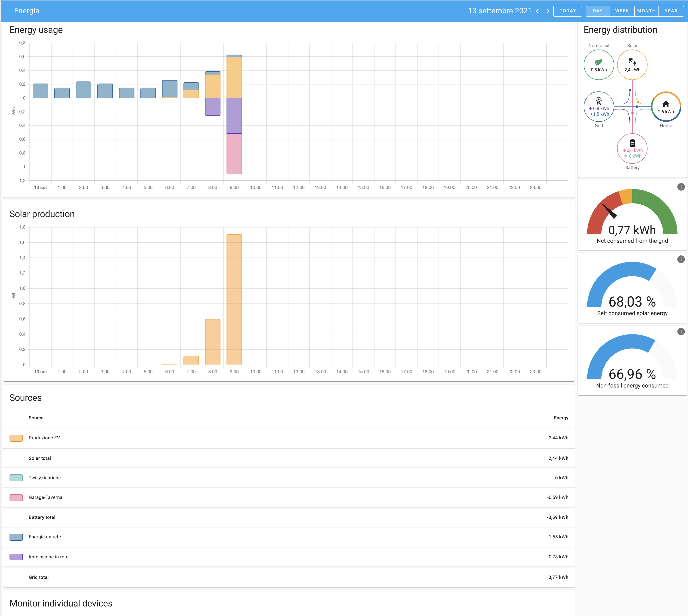Click the Garage-Taverna pink color swatch
The image size is (688, 616).
click(16, 497)
